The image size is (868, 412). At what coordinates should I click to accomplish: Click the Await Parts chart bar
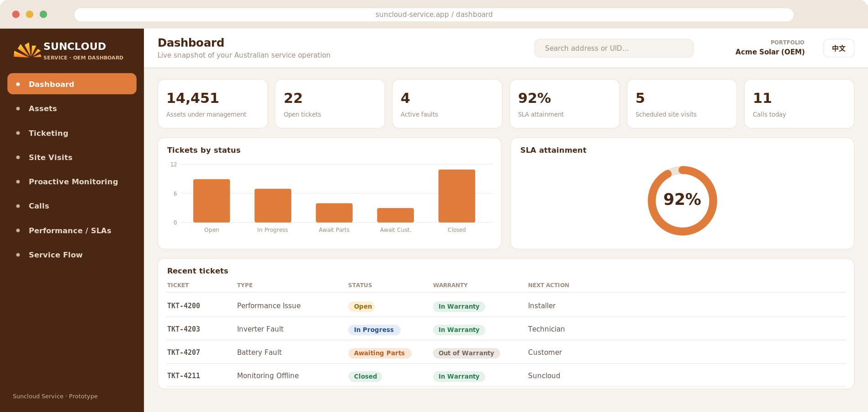coord(334,213)
